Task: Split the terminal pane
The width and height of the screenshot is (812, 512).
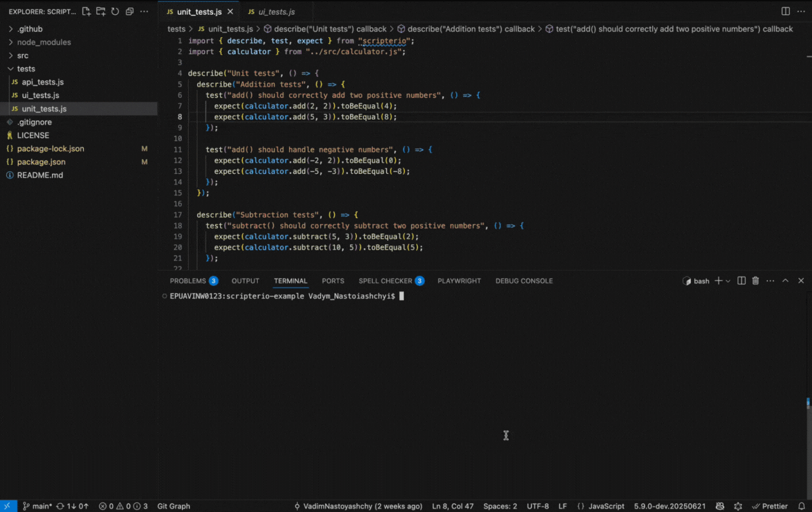Action: [x=742, y=281]
